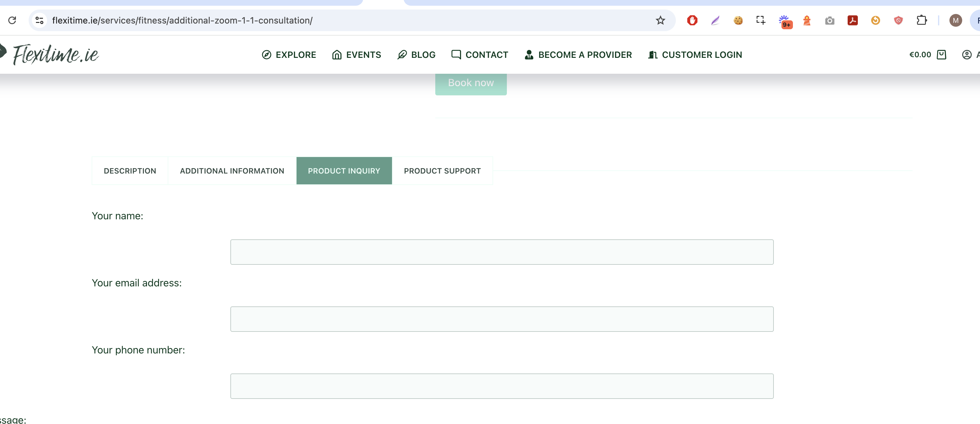
Task: Open the cookie extension icon
Action: click(738, 20)
